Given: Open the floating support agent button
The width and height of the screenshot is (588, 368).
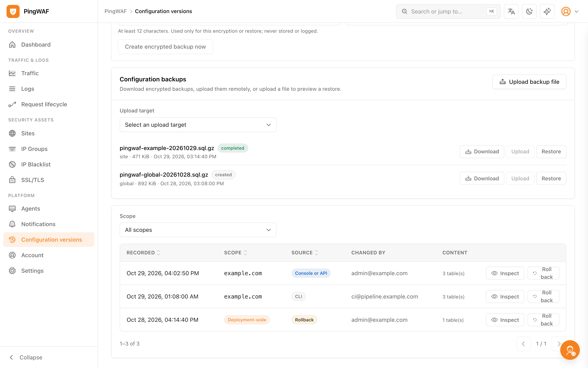Looking at the screenshot, I should (570, 350).
